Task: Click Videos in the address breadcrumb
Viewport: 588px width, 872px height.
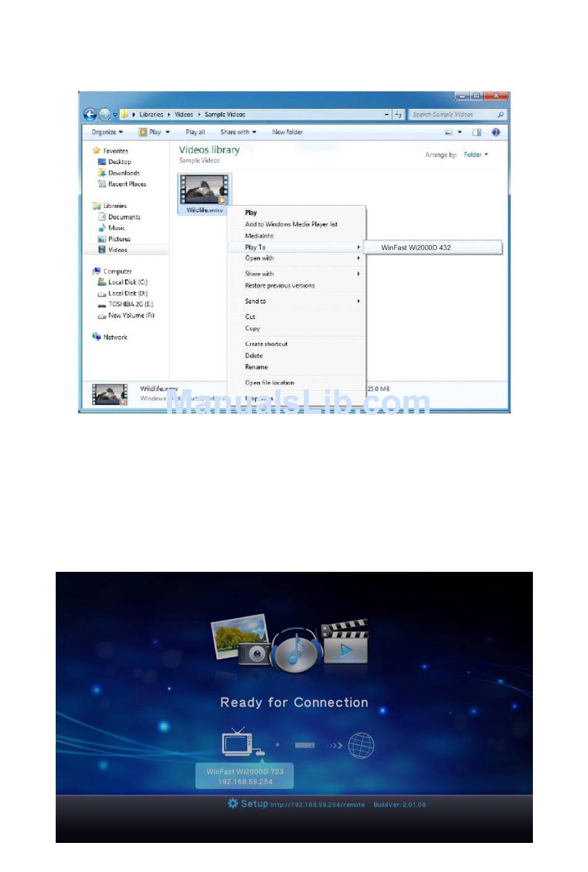Action: coord(184,114)
